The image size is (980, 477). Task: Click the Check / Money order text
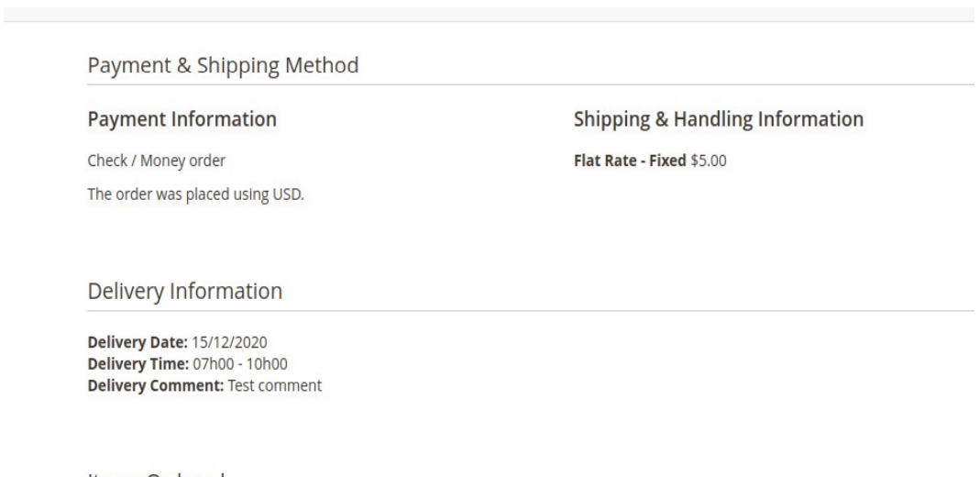click(x=156, y=162)
